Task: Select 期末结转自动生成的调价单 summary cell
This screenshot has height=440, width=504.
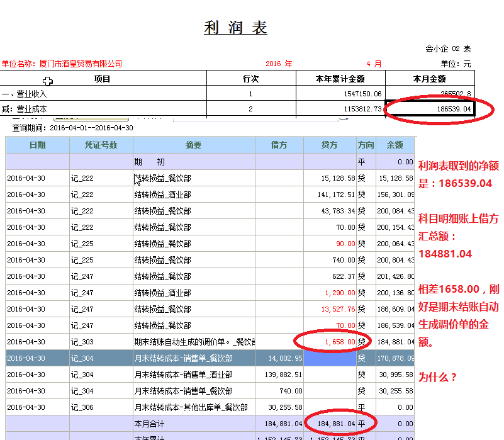Action: [194, 342]
